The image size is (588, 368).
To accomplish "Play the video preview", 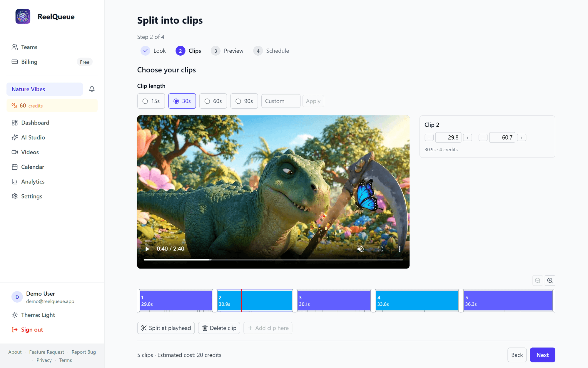I will pyautogui.click(x=147, y=249).
